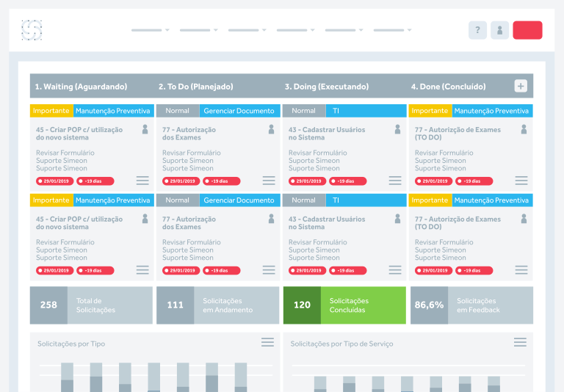Open help via the question mark icon
The height and width of the screenshot is (392, 564).
click(477, 30)
